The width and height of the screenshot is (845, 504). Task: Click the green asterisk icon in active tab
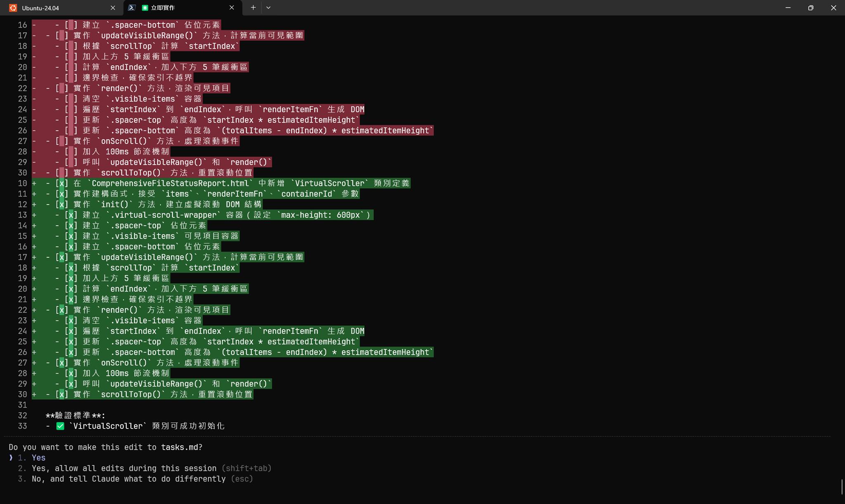coord(145,8)
